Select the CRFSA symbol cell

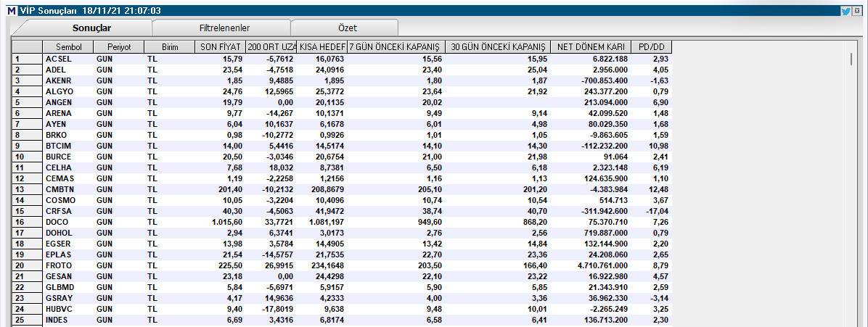(59, 212)
